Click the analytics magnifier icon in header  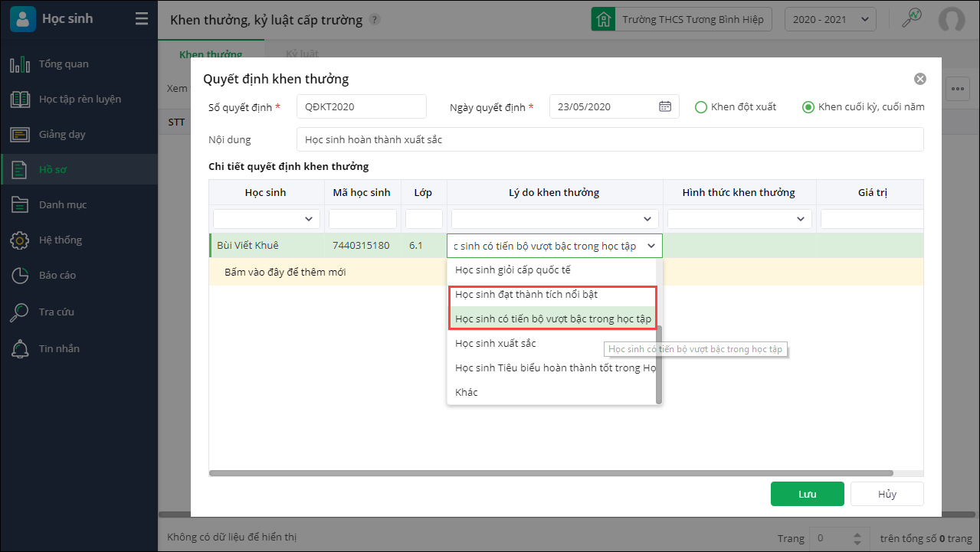click(912, 18)
